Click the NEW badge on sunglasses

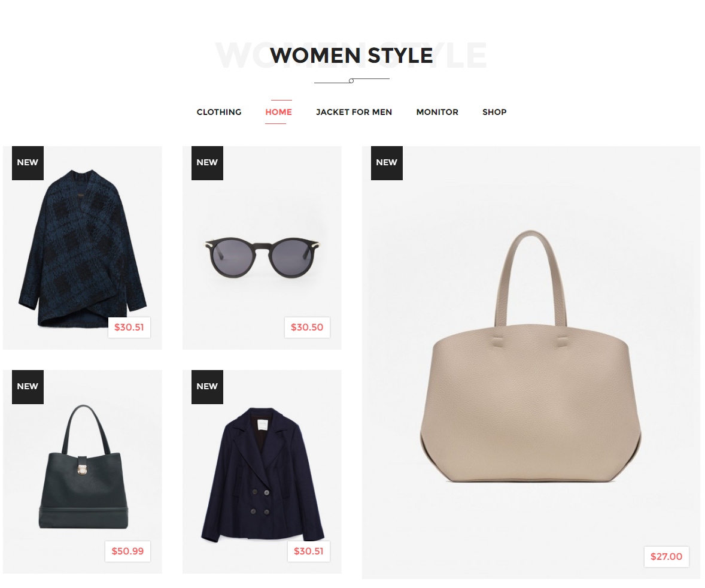click(207, 163)
